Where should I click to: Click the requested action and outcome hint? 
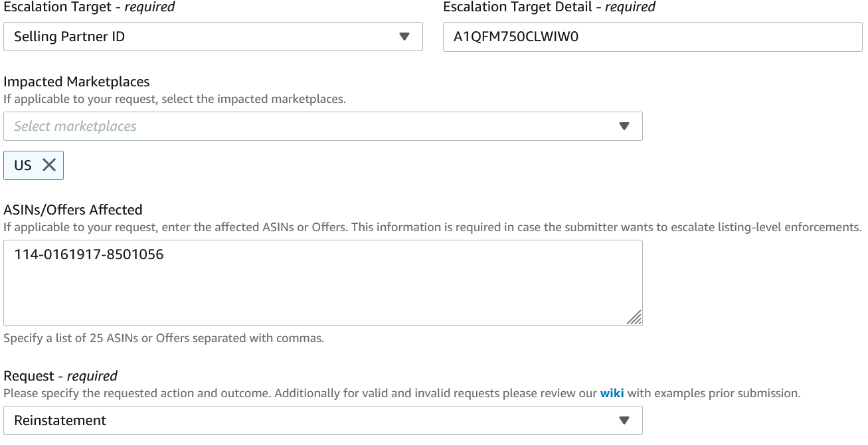point(299,393)
